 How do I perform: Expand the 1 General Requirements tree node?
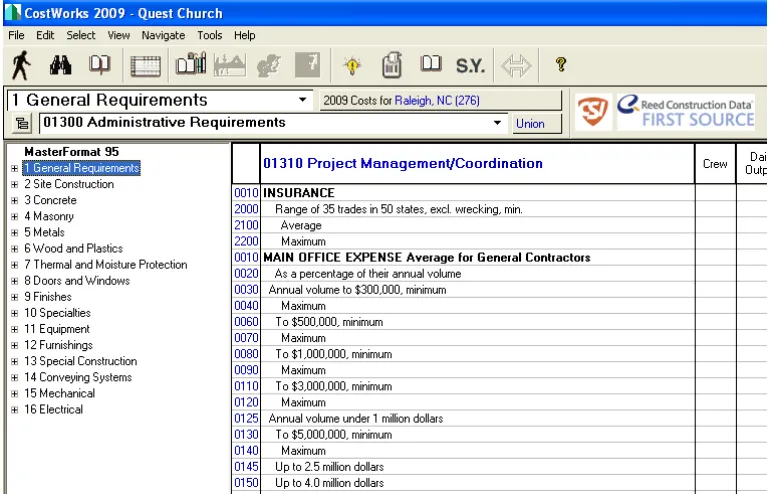(x=15, y=168)
